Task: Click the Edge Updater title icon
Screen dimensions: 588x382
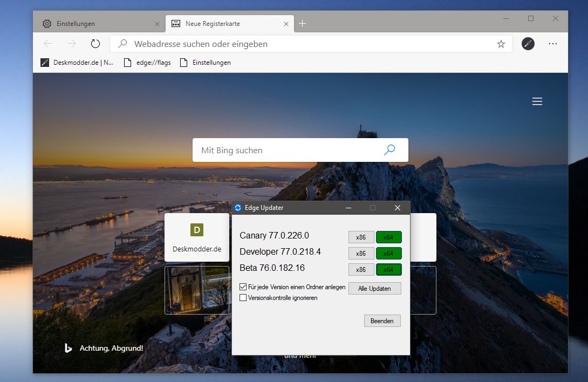Action: pyautogui.click(x=238, y=208)
